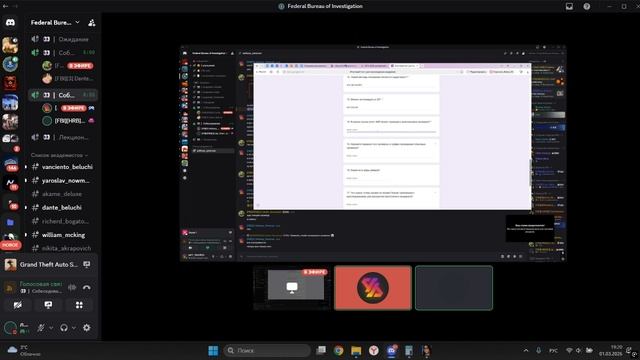
Task: Click the taskbar 'Поиск' search box
Action: 267,351
